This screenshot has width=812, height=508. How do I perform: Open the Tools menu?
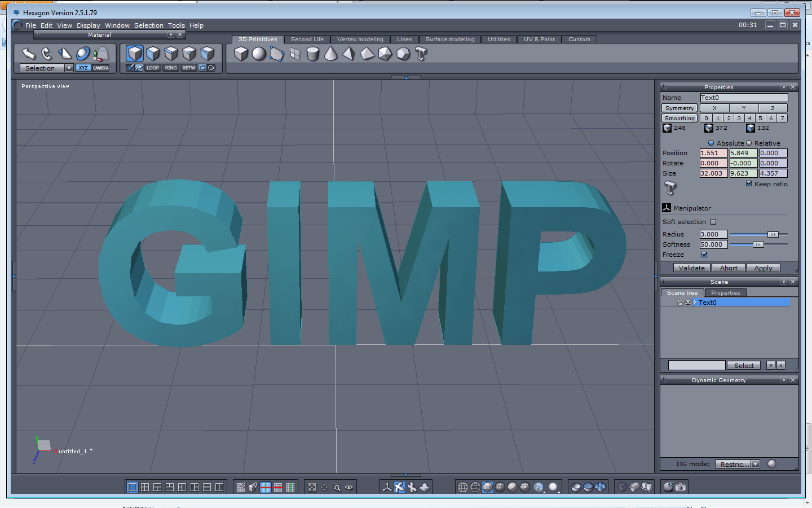coord(176,25)
